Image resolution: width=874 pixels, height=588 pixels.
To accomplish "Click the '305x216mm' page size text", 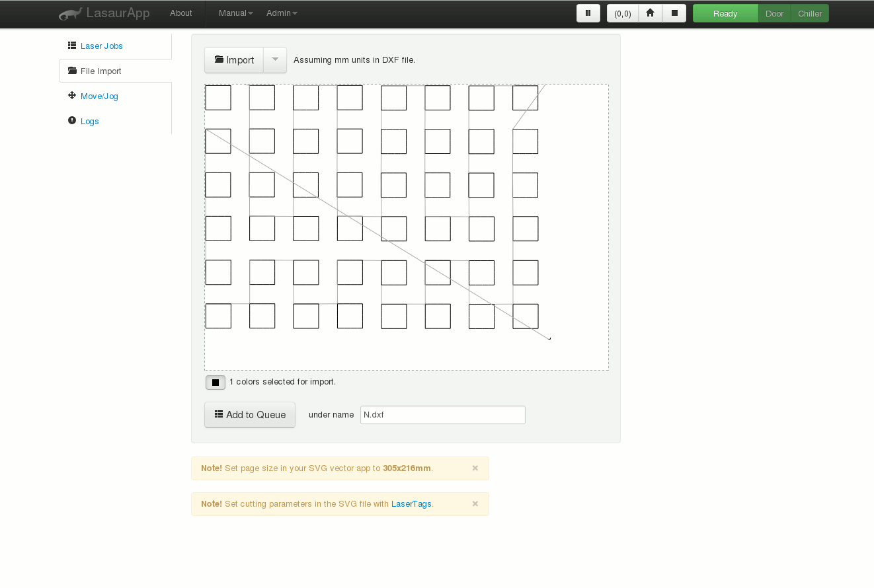I will click(407, 468).
